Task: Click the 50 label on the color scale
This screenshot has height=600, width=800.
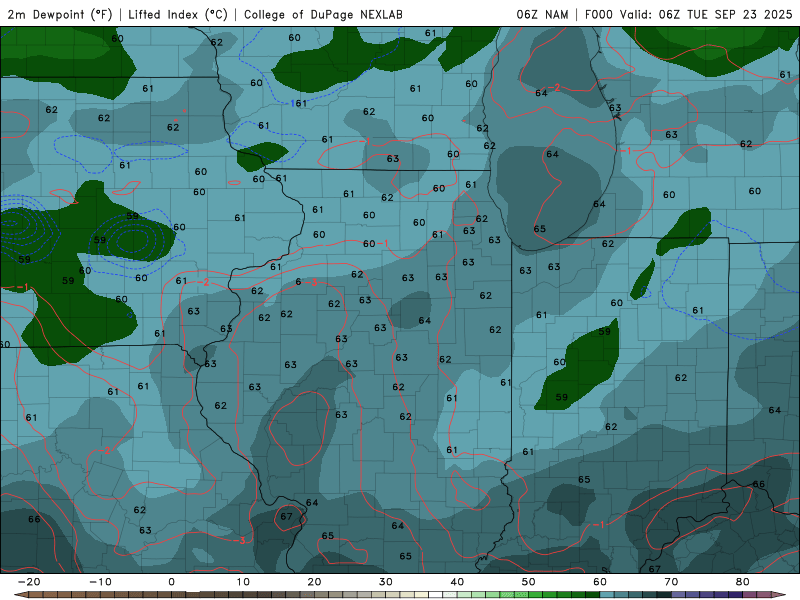Action: pos(529,582)
